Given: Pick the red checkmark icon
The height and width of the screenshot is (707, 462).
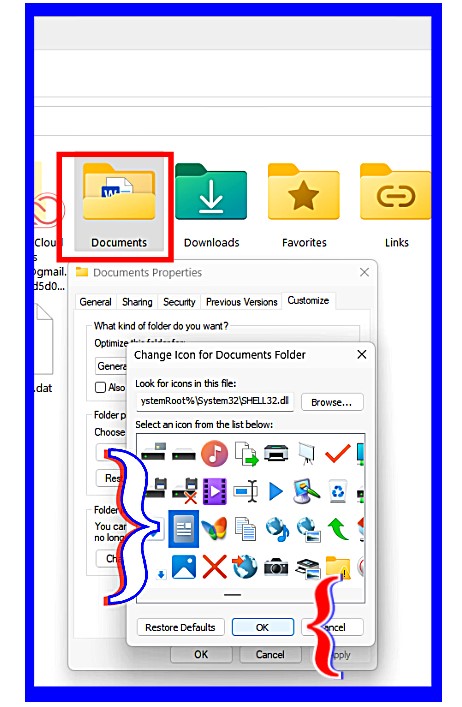Looking at the screenshot, I should click(338, 453).
